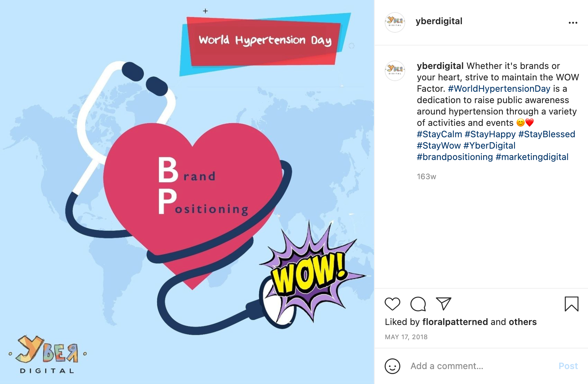Open yberdigital avatar beside the caption
Image resolution: width=588 pixels, height=384 pixels.
[395, 70]
